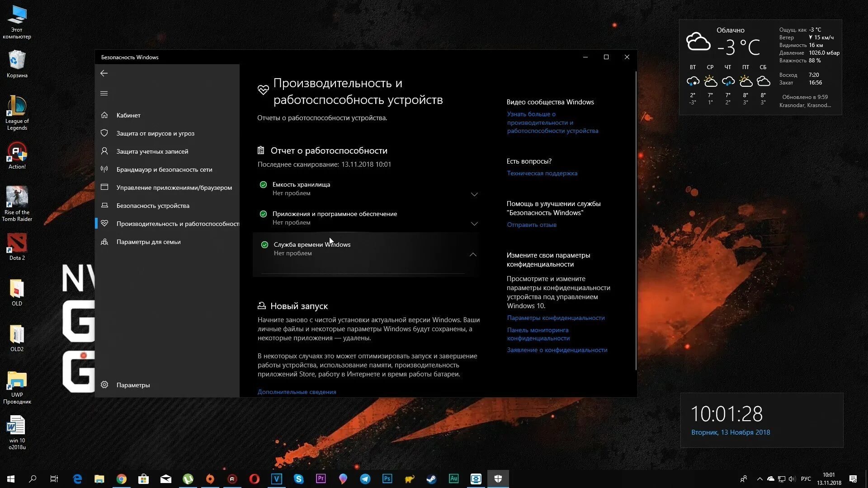The width and height of the screenshot is (868, 488).
Task: Open Брандмауэр и безопасность сети section
Action: (164, 169)
